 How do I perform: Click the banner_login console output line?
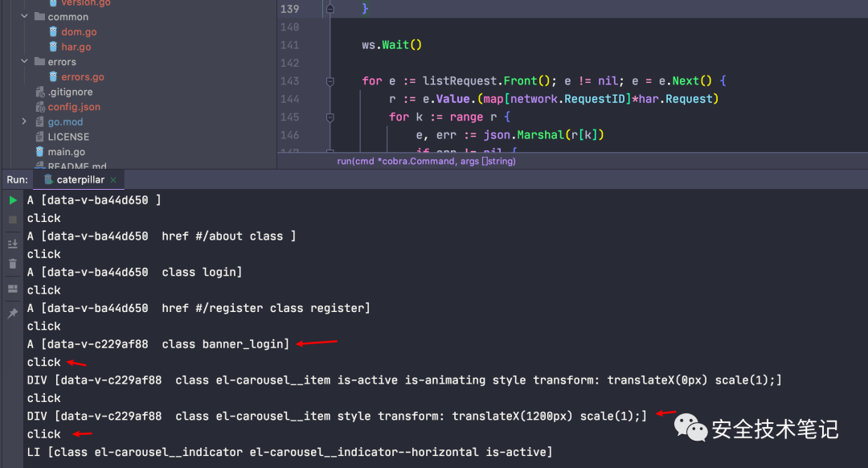coord(158,344)
